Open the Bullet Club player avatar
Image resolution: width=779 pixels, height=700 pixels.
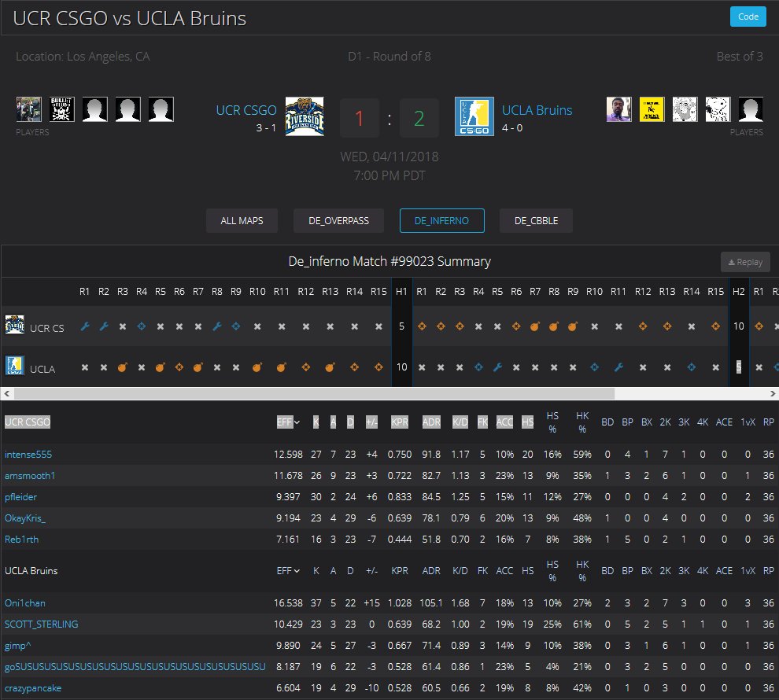click(x=61, y=109)
